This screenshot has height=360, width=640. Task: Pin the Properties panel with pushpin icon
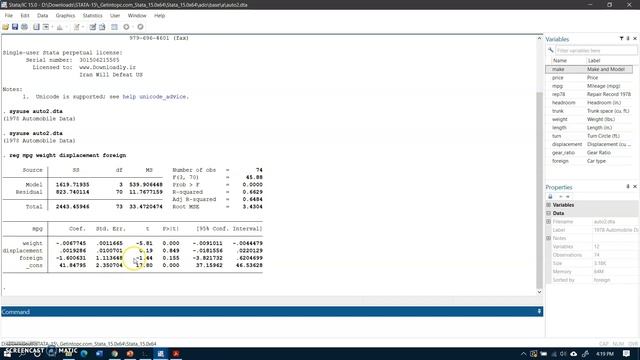click(x=628, y=187)
